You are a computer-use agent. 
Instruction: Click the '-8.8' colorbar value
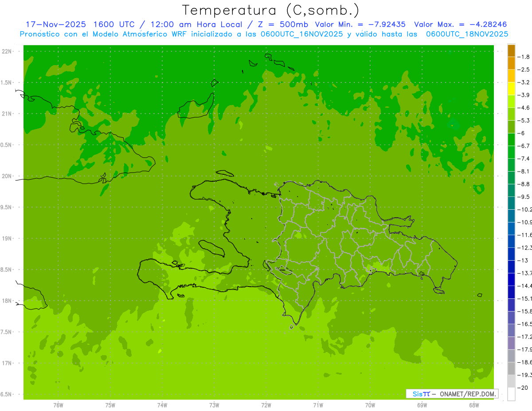(524, 184)
